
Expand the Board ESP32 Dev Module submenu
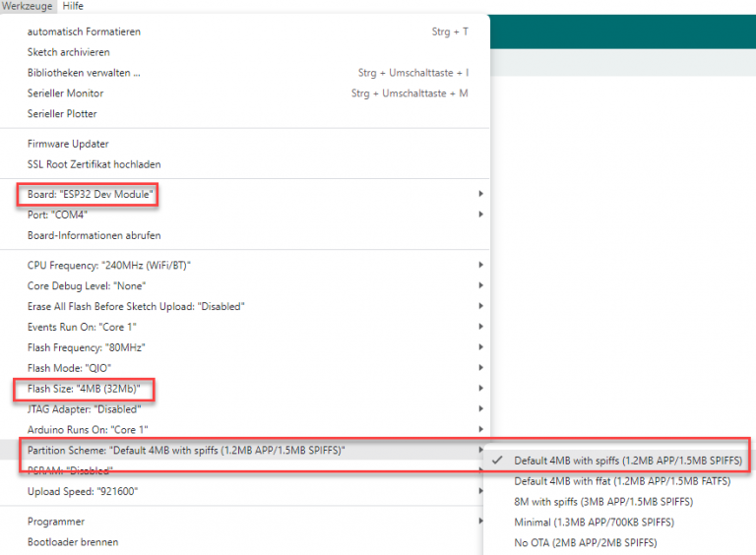91,194
